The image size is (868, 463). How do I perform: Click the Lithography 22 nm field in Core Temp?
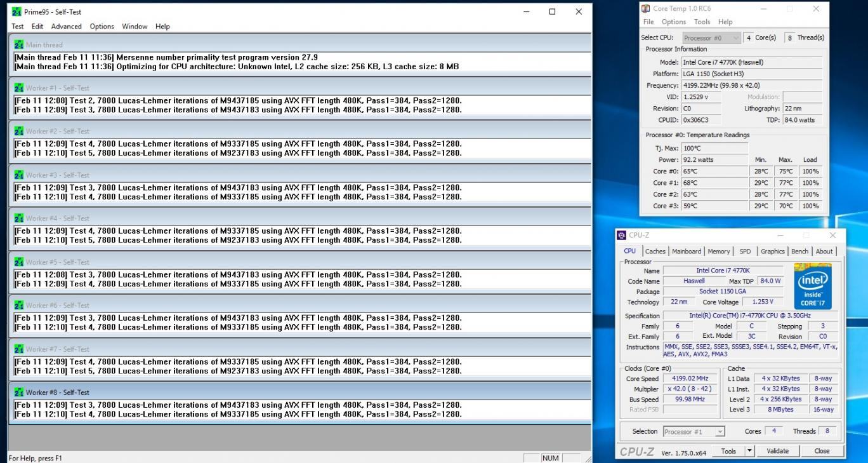[x=802, y=109]
